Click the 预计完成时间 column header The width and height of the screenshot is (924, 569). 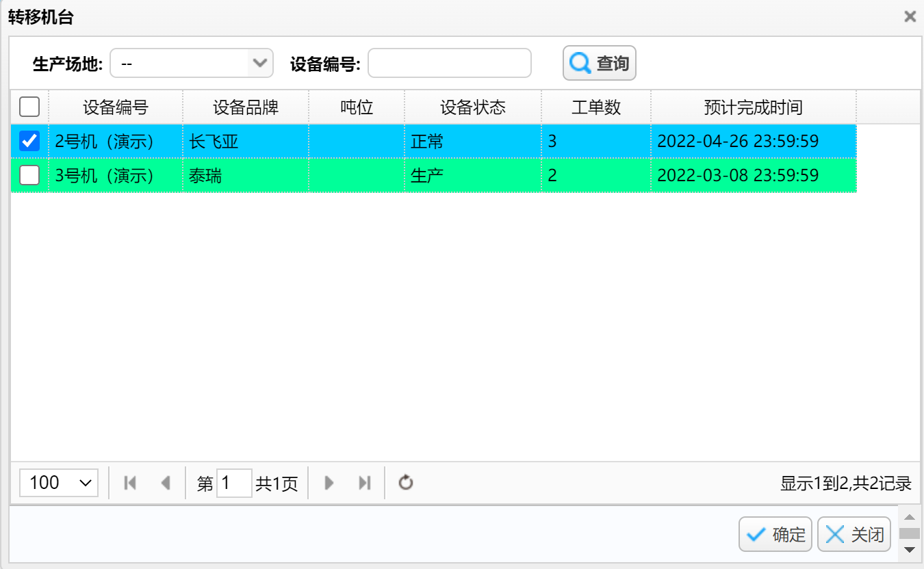754,107
